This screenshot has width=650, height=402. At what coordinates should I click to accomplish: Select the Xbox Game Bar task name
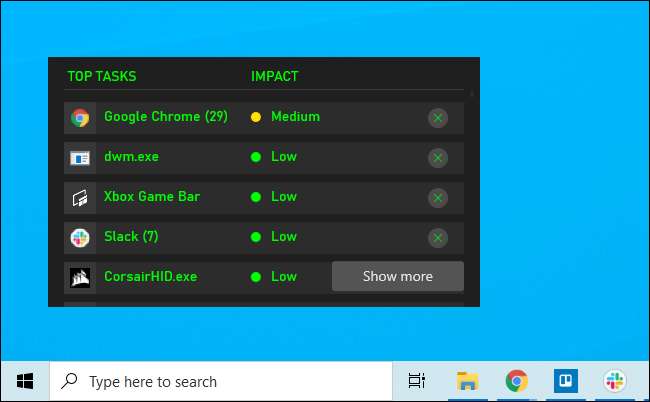(152, 196)
